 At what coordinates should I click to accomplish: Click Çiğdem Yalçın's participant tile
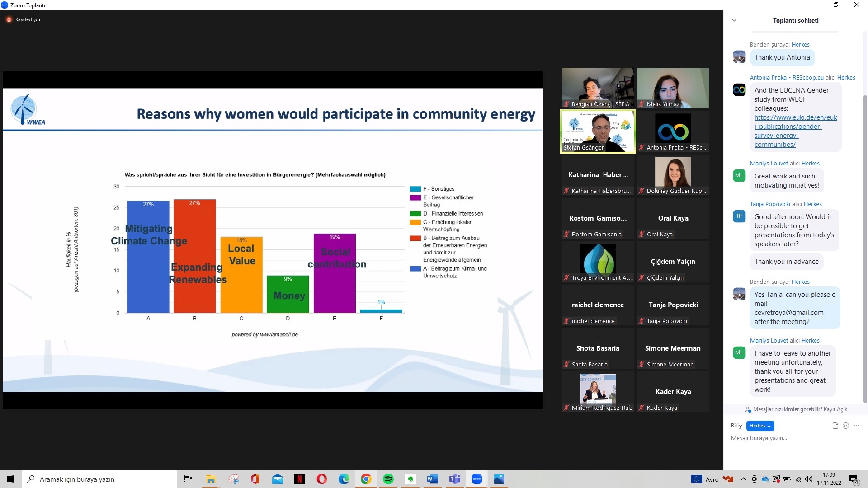coord(673,262)
